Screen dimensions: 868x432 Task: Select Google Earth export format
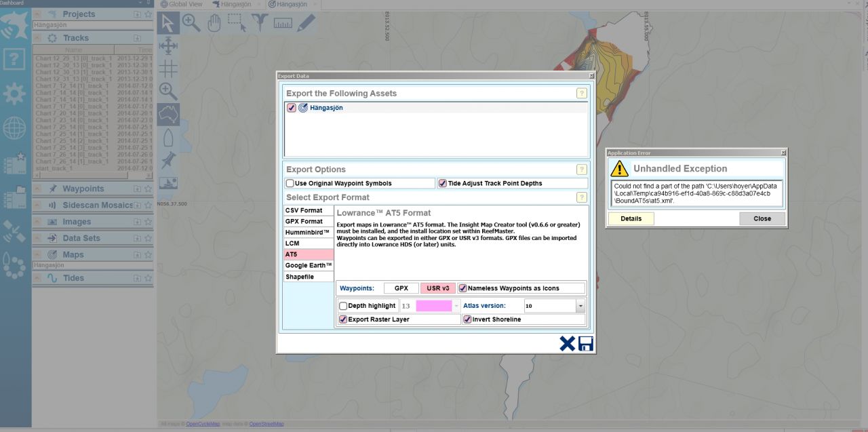309,265
